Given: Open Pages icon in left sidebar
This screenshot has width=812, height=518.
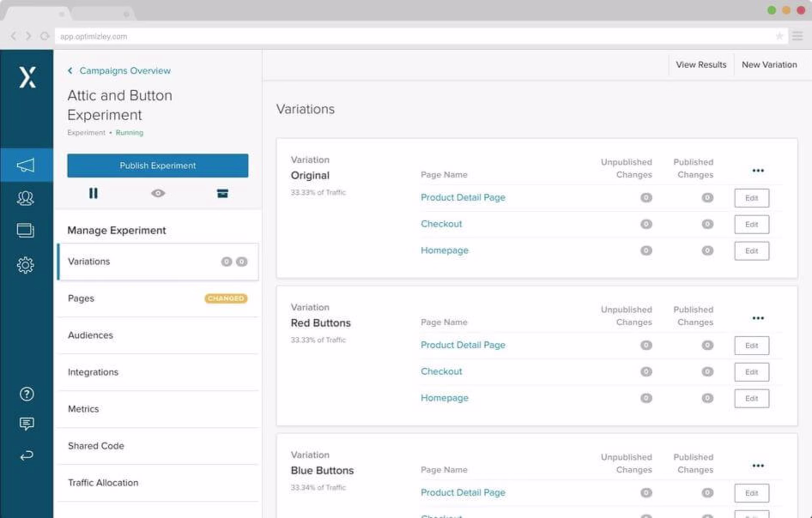Looking at the screenshot, I should coord(26,231).
